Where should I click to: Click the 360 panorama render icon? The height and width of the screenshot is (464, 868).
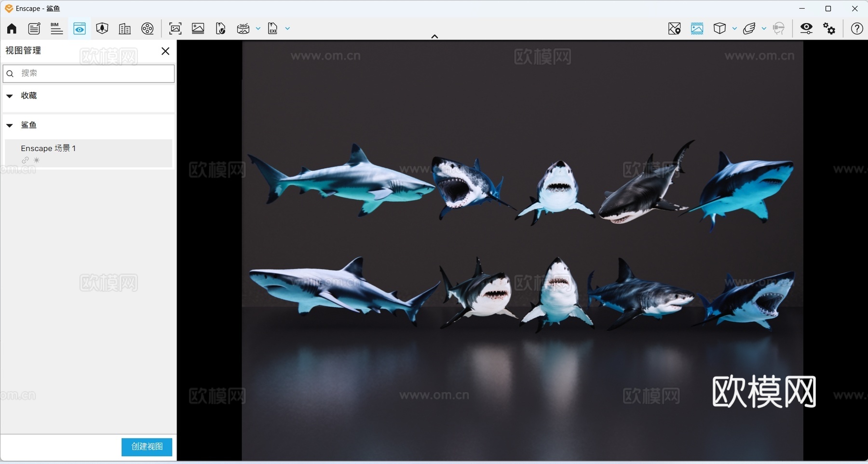pos(244,28)
